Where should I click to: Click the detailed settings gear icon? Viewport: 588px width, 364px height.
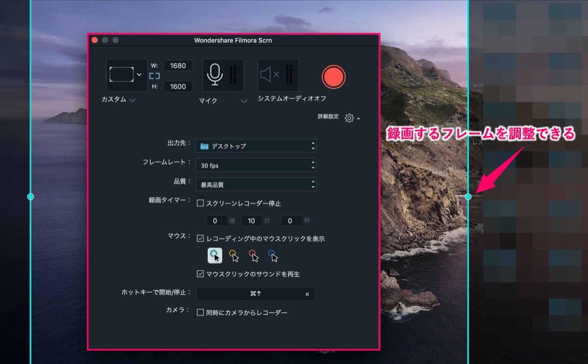point(349,118)
